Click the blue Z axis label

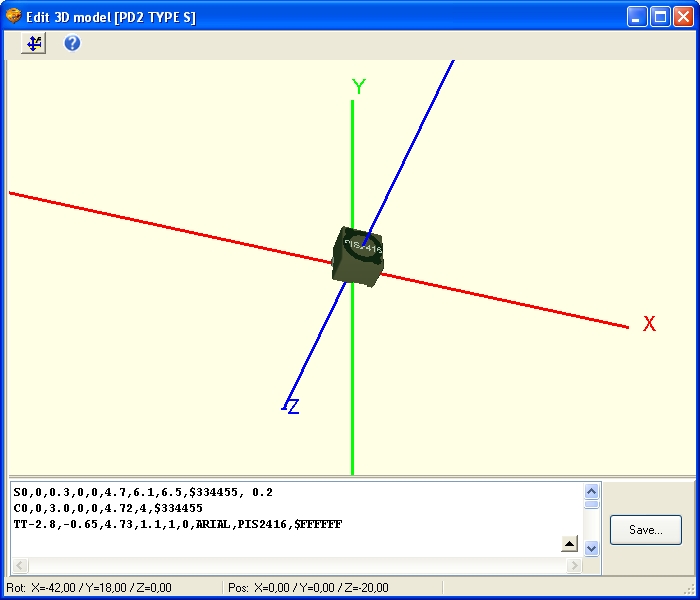click(x=293, y=407)
